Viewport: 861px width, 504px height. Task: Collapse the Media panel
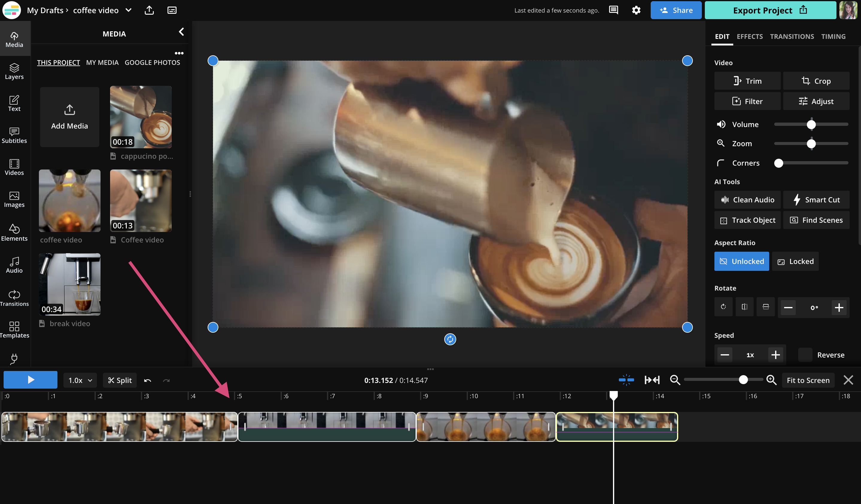pyautogui.click(x=181, y=32)
